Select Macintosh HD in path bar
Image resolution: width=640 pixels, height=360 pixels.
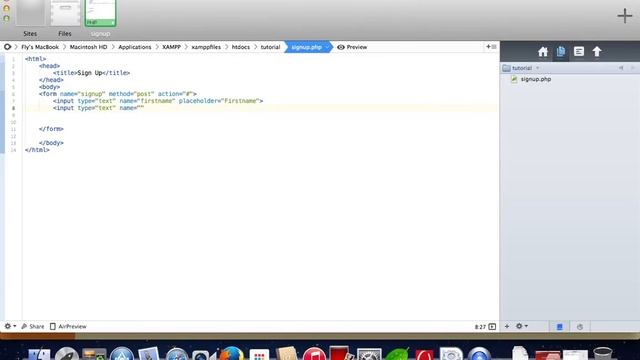click(88, 47)
